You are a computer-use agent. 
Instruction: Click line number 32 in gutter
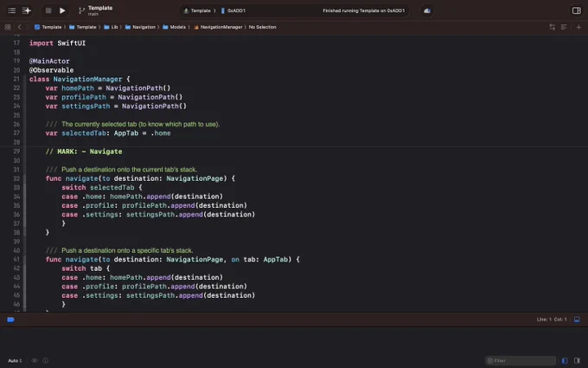point(16,178)
